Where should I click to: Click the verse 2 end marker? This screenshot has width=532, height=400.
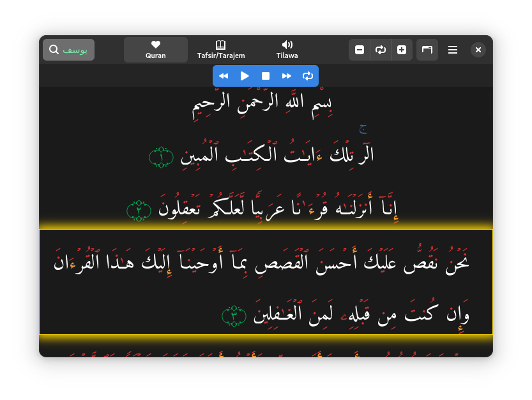coord(139,211)
